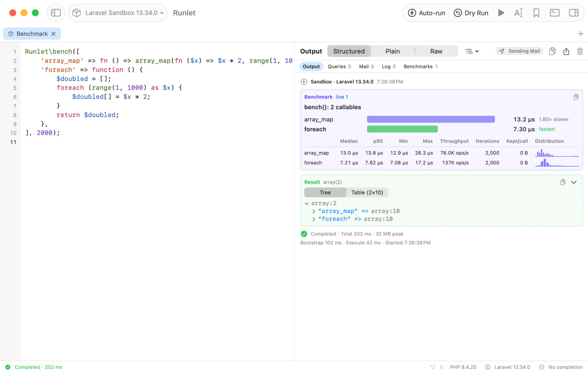Image resolution: width=588 pixels, height=373 pixels.
Task: Select the Output filter pill
Action: pyautogui.click(x=311, y=67)
